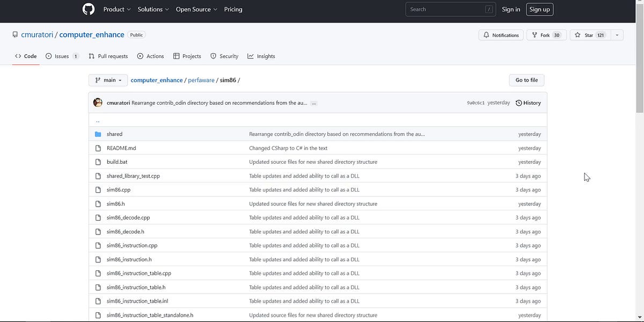This screenshot has width=644, height=322.
Task: Open the Insights tab
Action: pyautogui.click(x=261, y=56)
